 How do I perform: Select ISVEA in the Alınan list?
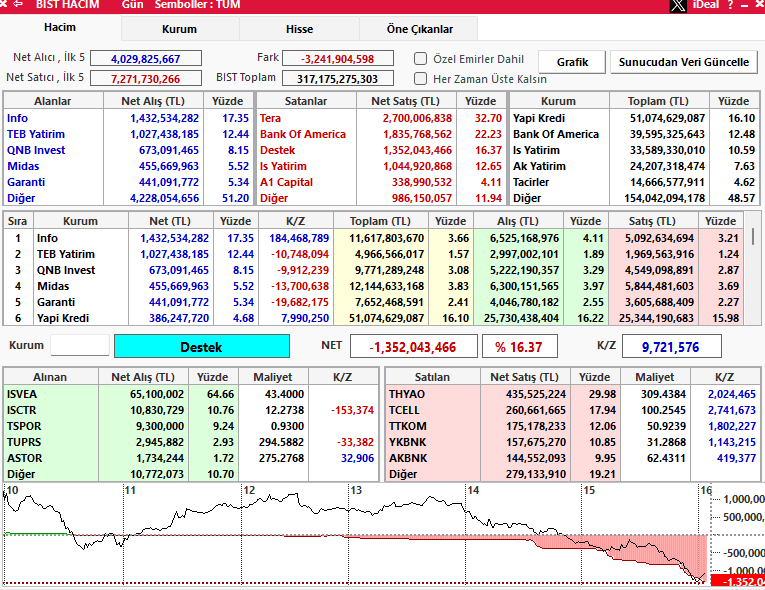tap(22, 394)
